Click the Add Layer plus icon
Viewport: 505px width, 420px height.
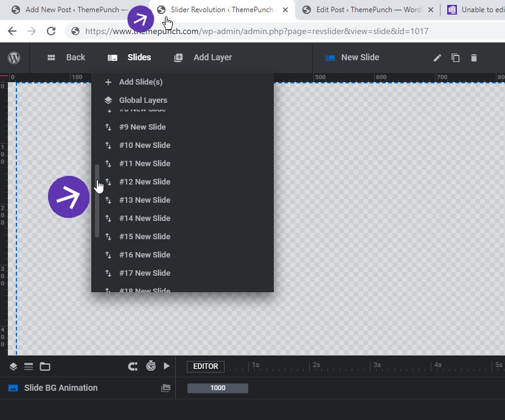[178, 58]
